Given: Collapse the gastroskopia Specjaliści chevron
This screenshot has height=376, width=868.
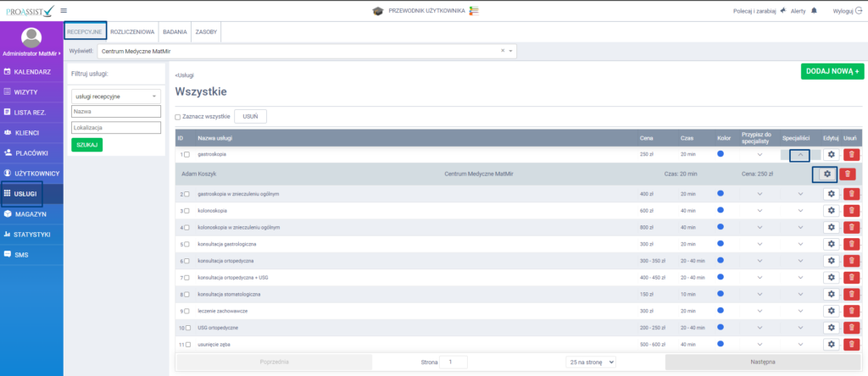Looking at the screenshot, I should point(799,155).
